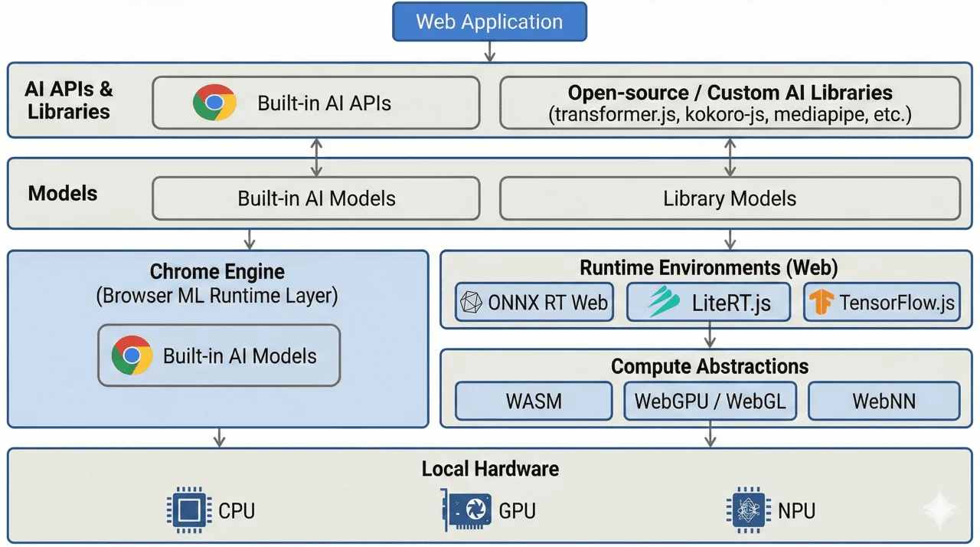Click the Open-source / Custom AI Libraries box

click(730, 103)
